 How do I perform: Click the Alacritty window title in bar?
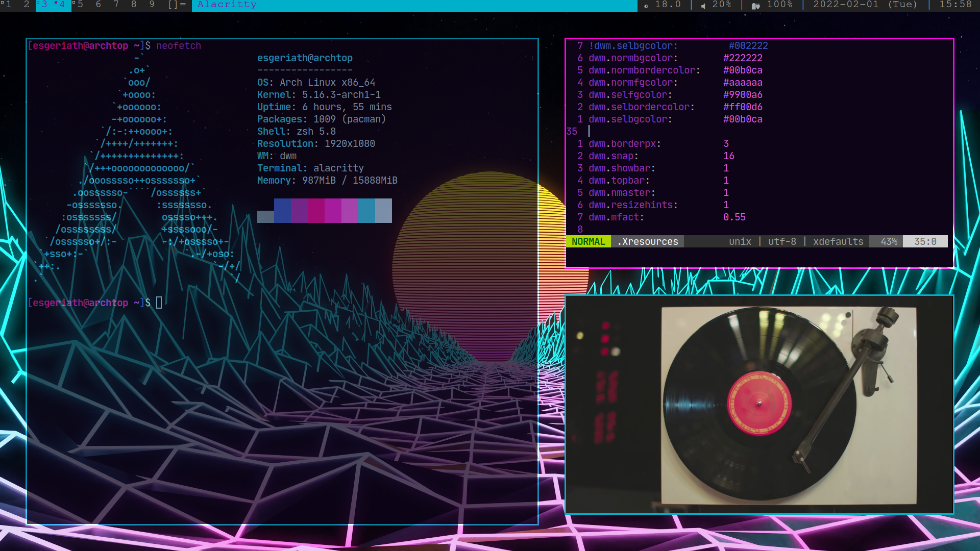(x=227, y=5)
